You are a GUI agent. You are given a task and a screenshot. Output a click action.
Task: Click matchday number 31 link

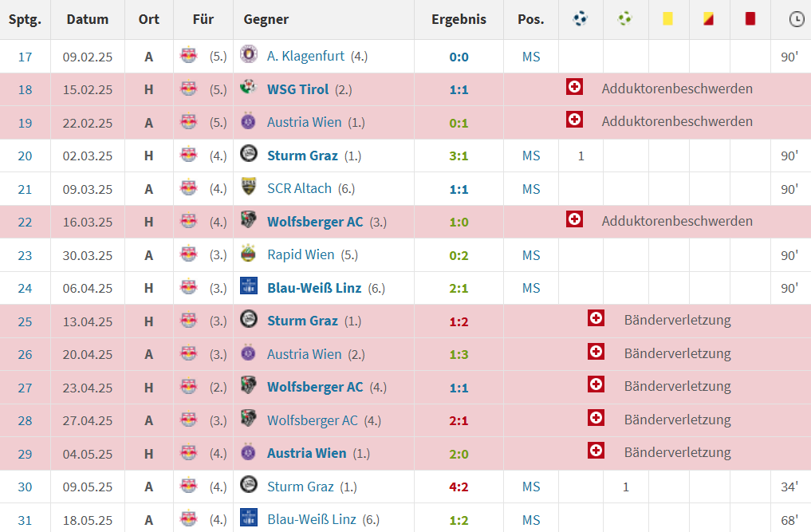[25, 520]
